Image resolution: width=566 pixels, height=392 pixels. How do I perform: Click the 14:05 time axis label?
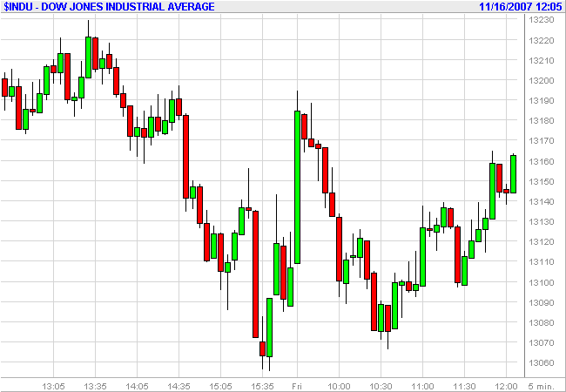pyautogui.click(x=138, y=387)
